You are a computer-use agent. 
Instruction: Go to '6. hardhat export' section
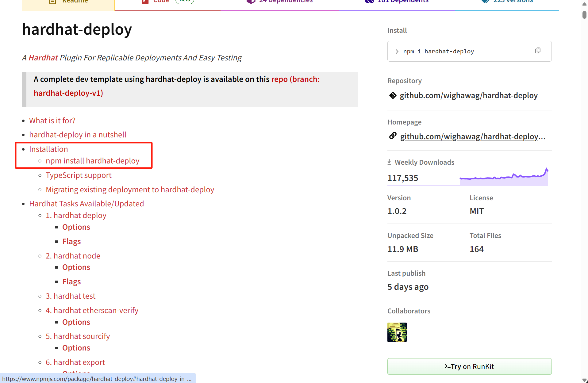pos(75,362)
